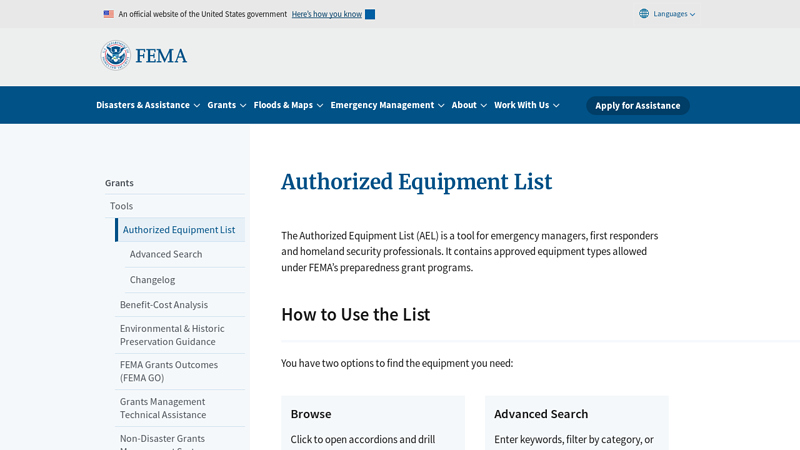
Task: Open the About menu
Action: [469, 105]
